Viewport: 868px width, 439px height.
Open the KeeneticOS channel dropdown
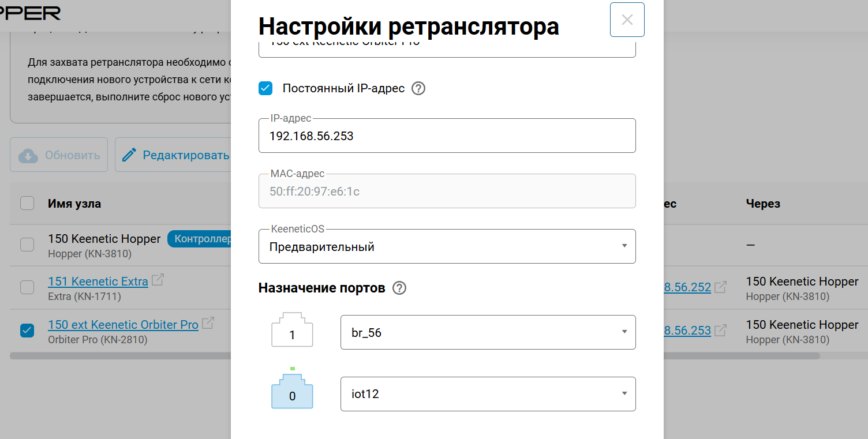tap(447, 247)
